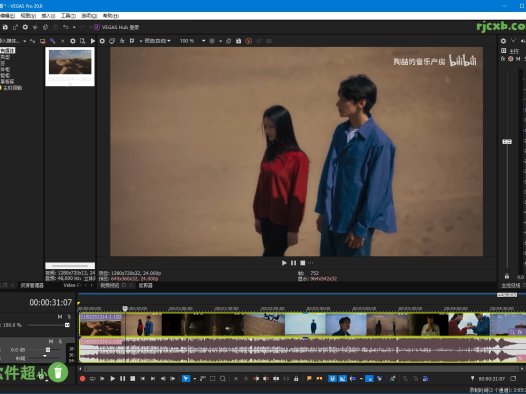Viewport: 526px width, 394px height.
Task: Open the Split Screen View dropdown arrow
Action: [x=141, y=41]
